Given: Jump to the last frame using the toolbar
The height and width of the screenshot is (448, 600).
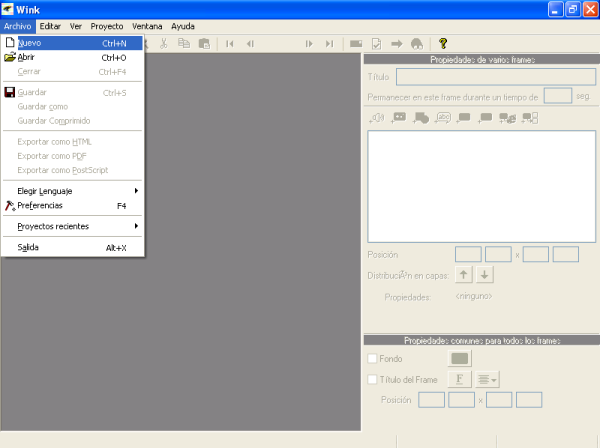Looking at the screenshot, I should pos(329,43).
